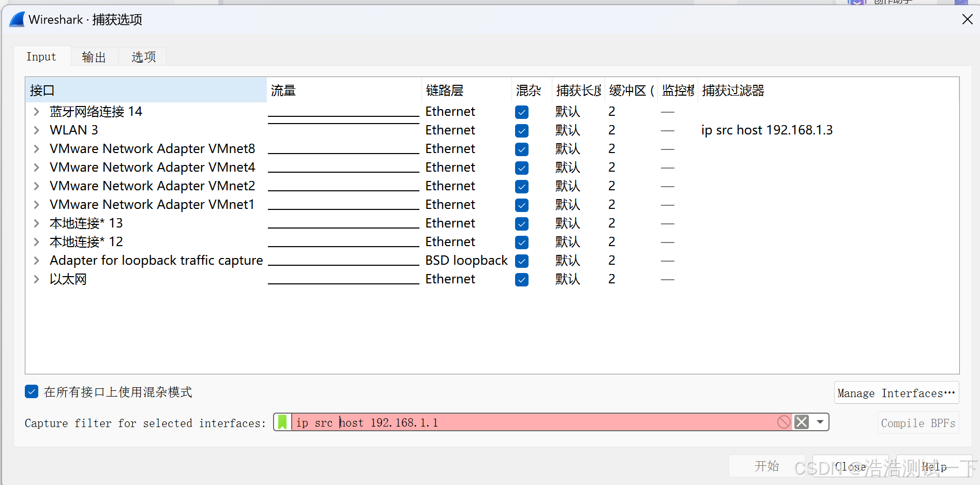This screenshot has height=485, width=980.
Task: Expand the 本地连接* 13 interface row
Action: pyautogui.click(x=36, y=223)
